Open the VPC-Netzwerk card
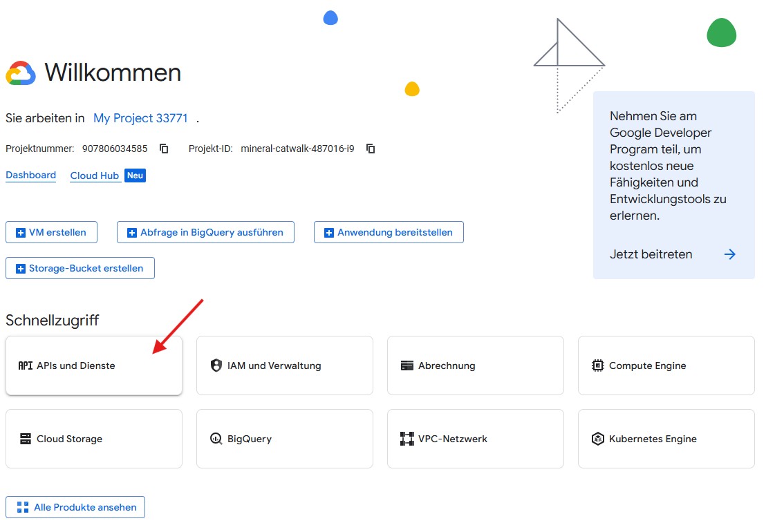This screenshot has width=775, height=532. click(x=475, y=439)
